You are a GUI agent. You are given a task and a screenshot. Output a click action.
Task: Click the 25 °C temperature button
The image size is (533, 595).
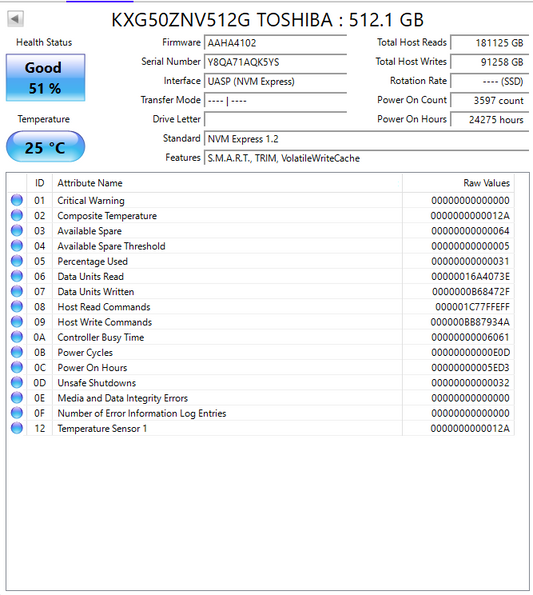(46, 147)
